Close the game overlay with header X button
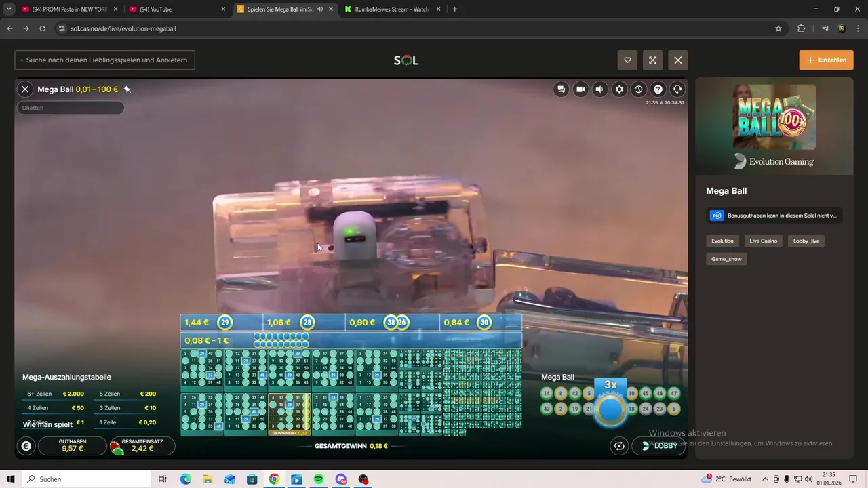Viewport: 868px width, 488px height. pyautogui.click(x=678, y=60)
